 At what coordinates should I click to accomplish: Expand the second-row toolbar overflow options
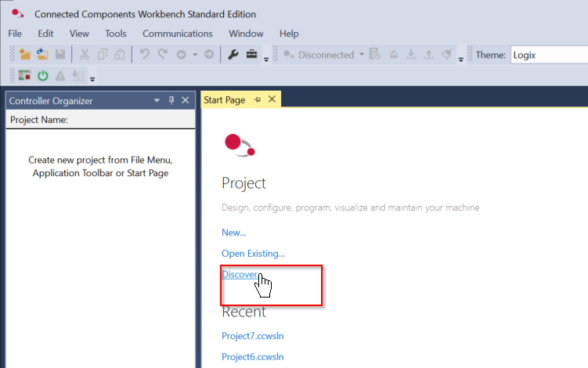(92, 79)
